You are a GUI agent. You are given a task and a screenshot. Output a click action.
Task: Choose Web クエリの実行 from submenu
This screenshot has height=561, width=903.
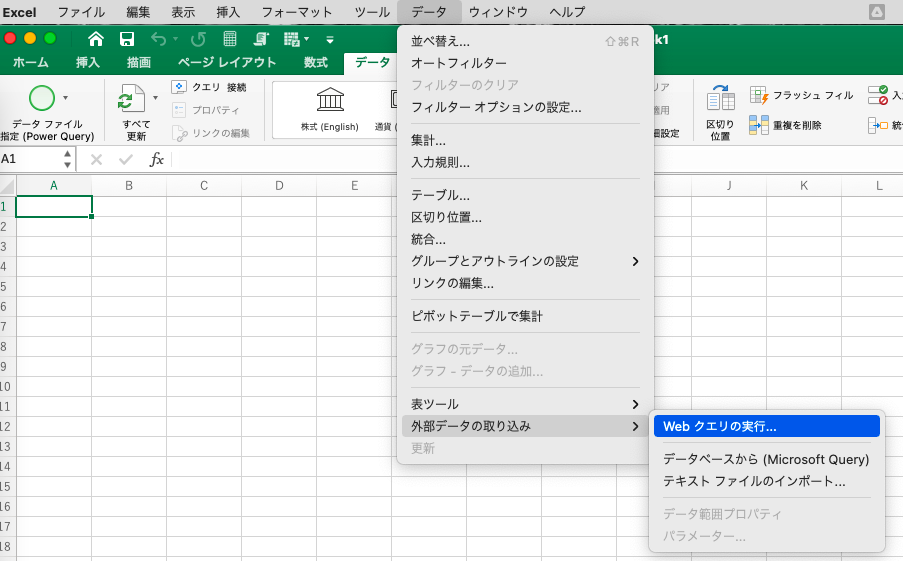tap(765, 426)
